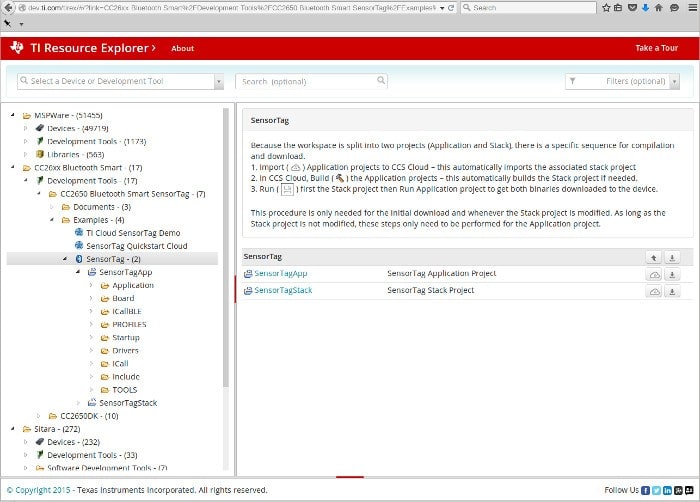
Task: Select the Startup folder
Action: point(126,337)
